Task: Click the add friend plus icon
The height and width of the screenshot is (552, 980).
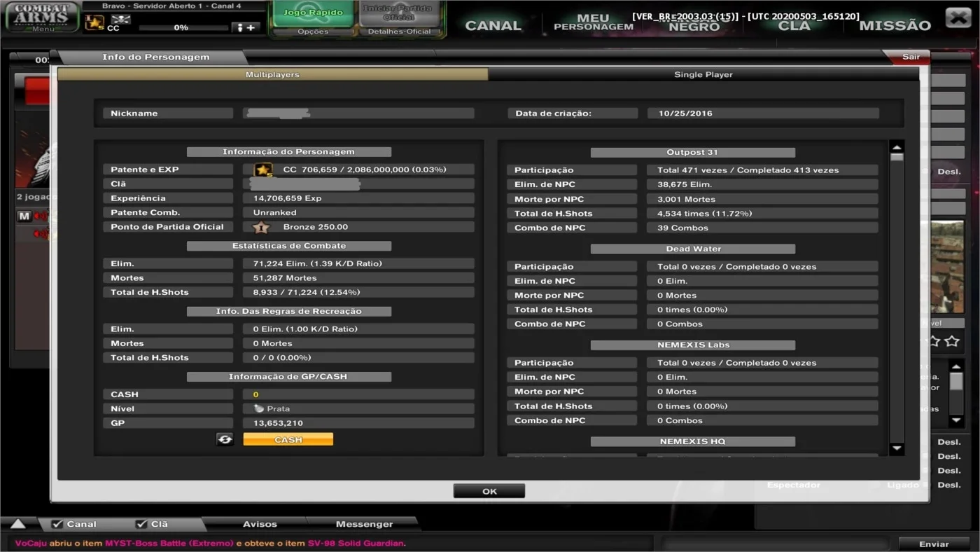Action: tap(246, 27)
